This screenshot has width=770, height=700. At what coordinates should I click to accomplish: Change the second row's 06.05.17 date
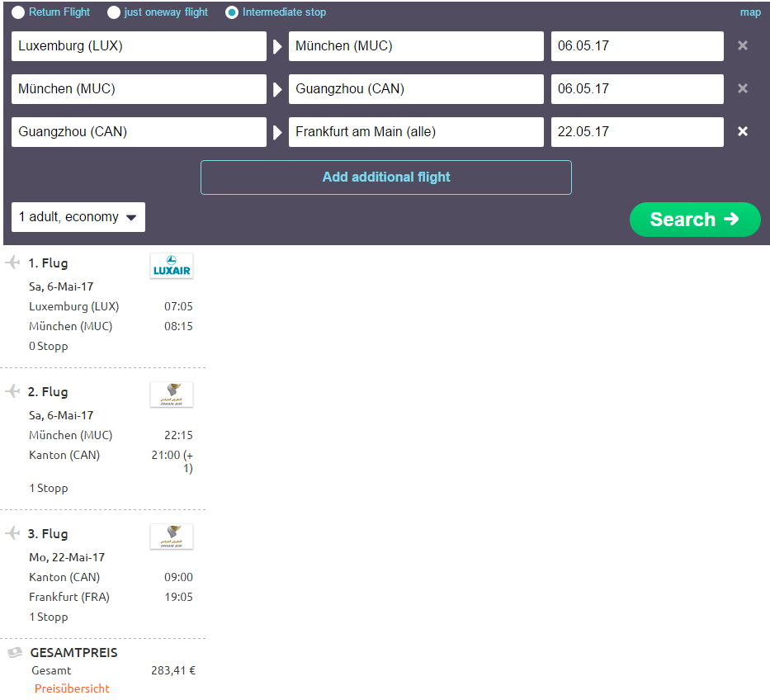point(637,89)
